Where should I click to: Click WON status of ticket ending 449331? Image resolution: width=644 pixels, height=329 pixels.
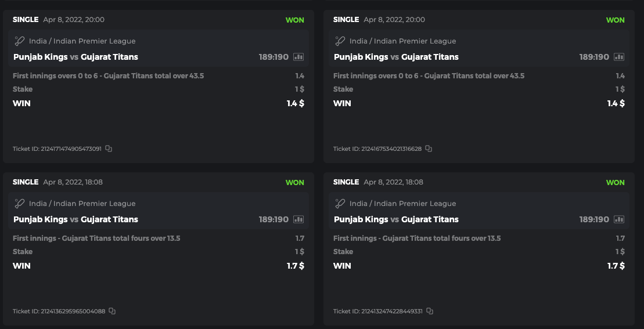tap(615, 182)
